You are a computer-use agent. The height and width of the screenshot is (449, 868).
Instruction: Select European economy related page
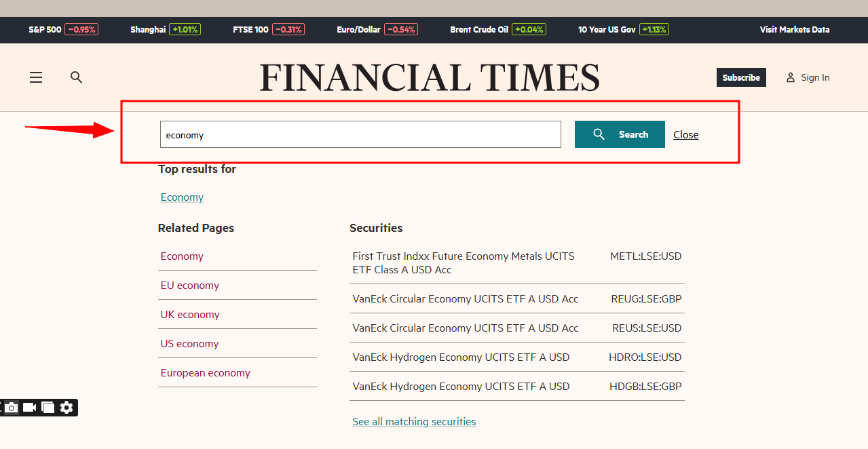[x=205, y=373]
